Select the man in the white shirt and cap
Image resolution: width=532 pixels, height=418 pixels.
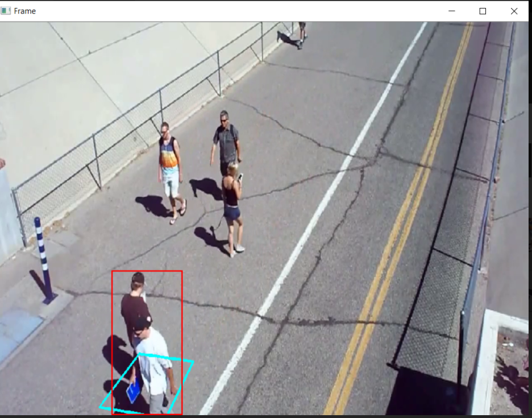coord(153,364)
